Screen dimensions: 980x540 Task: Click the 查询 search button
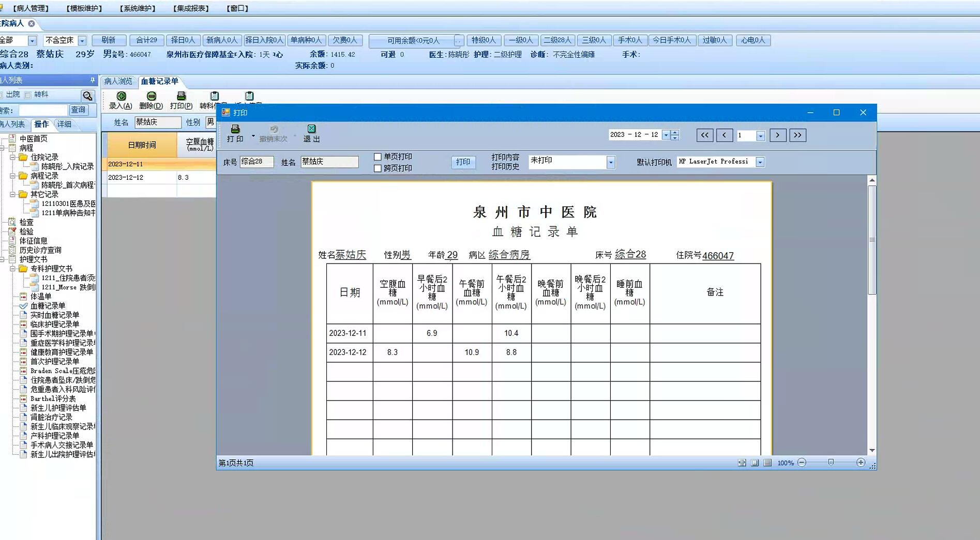79,110
